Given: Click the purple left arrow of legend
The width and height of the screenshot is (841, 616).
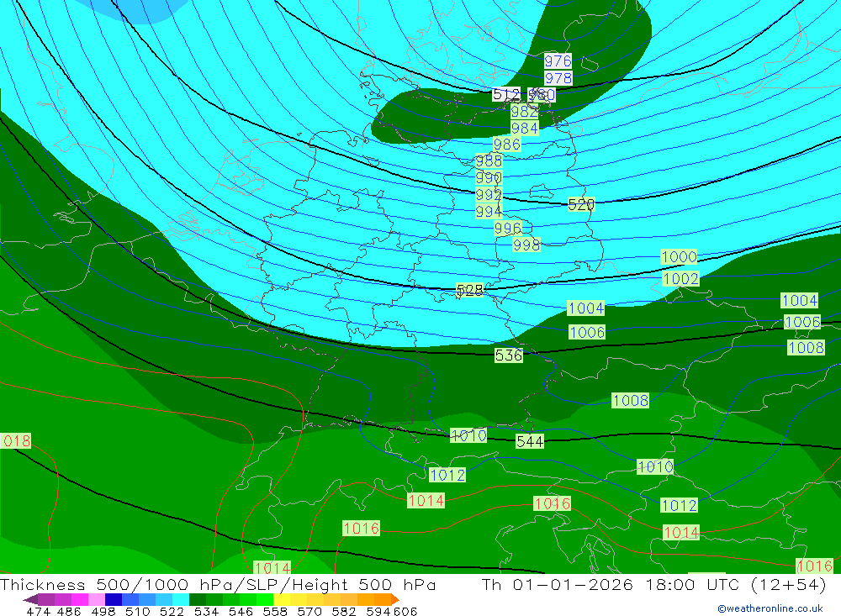Looking at the screenshot, I should (30, 599).
